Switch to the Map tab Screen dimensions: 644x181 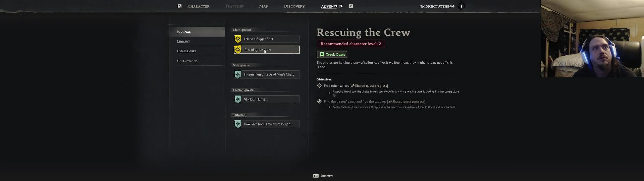coord(263,6)
